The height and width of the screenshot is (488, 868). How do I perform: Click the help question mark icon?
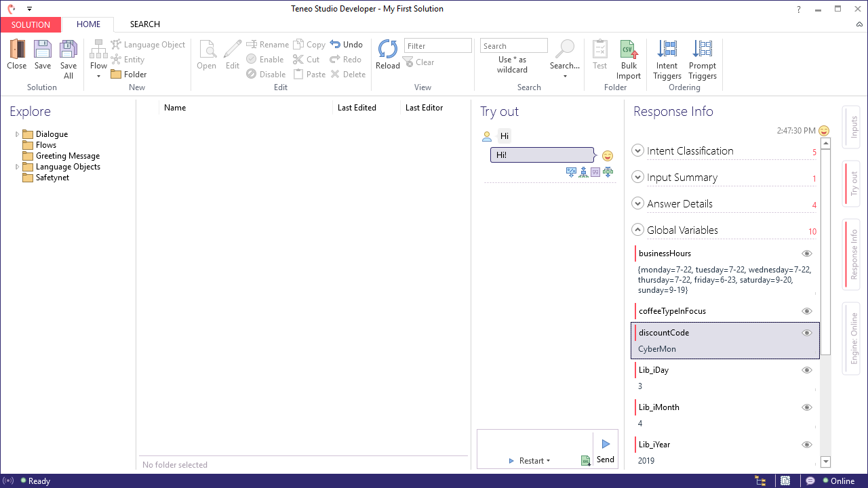(x=799, y=9)
